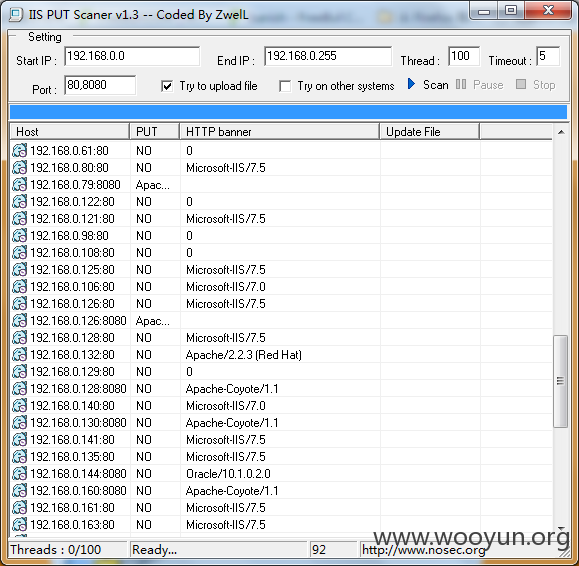
Task: Click the host icon for 192.168.0.79:8080
Action: click(x=20, y=185)
